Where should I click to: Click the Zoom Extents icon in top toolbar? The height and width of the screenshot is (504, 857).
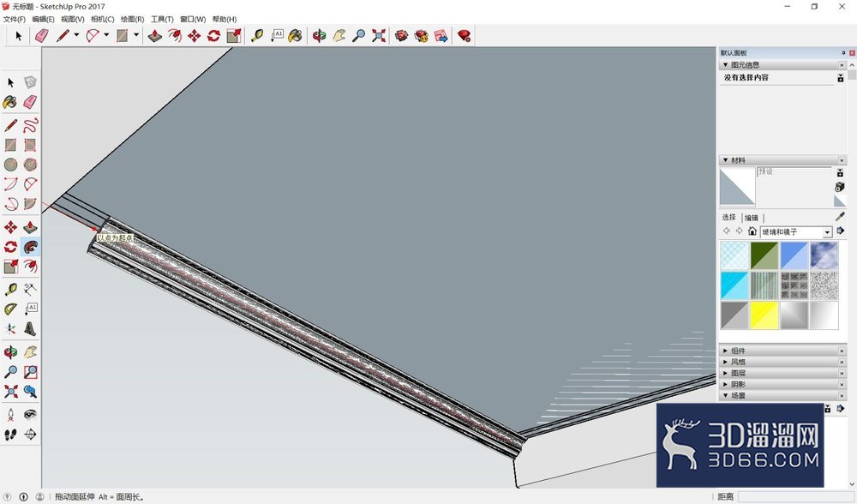click(x=378, y=36)
